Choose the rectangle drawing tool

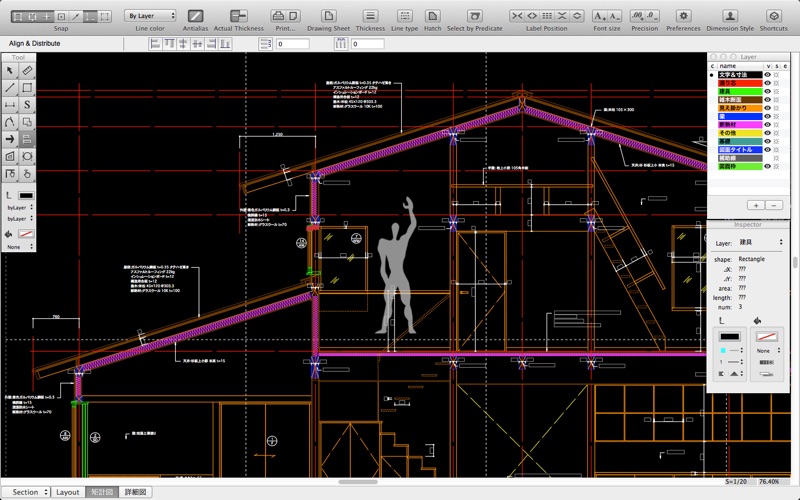pos(27,88)
